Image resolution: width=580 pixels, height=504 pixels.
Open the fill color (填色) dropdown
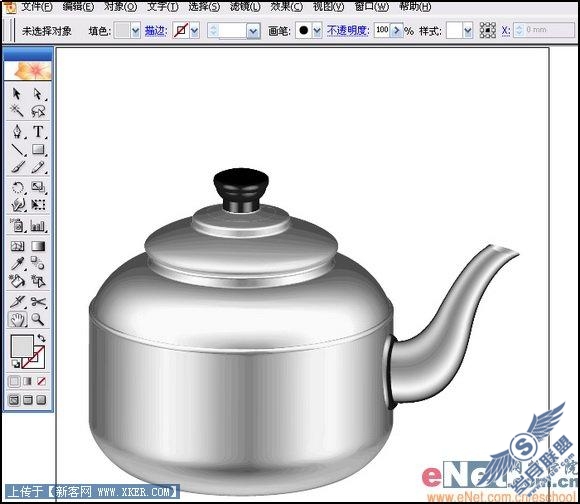135,31
